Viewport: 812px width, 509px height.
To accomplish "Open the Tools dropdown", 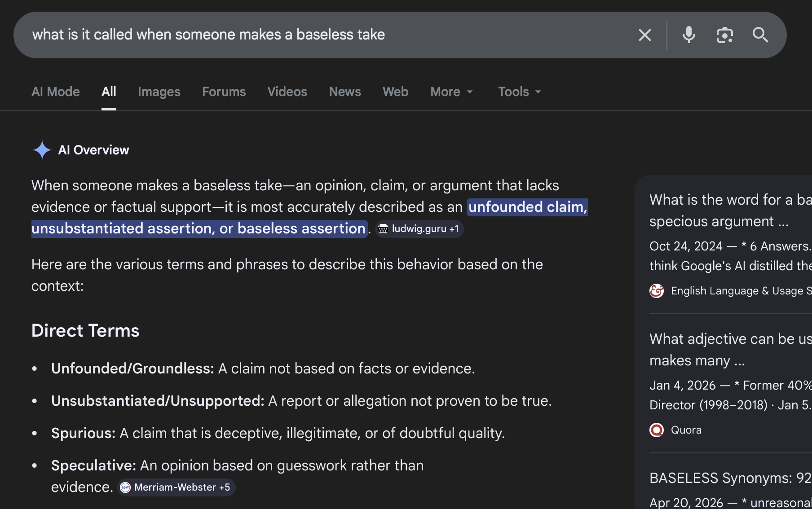I will (x=519, y=92).
